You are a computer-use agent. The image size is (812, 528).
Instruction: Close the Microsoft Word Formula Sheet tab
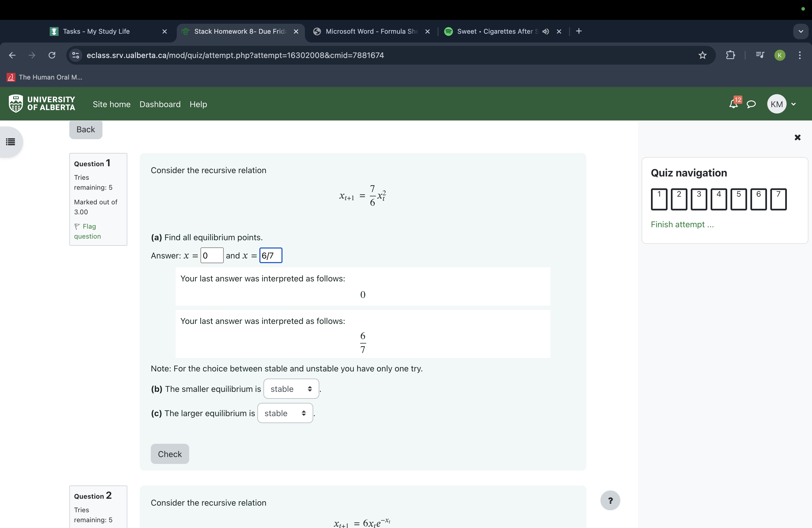(428, 31)
